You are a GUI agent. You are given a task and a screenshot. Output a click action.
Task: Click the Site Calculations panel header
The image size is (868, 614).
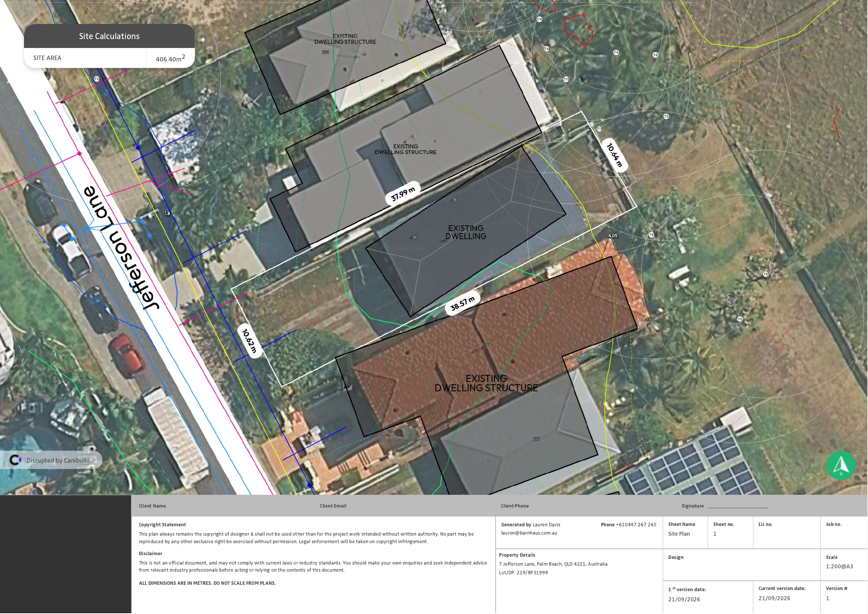[109, 36]
